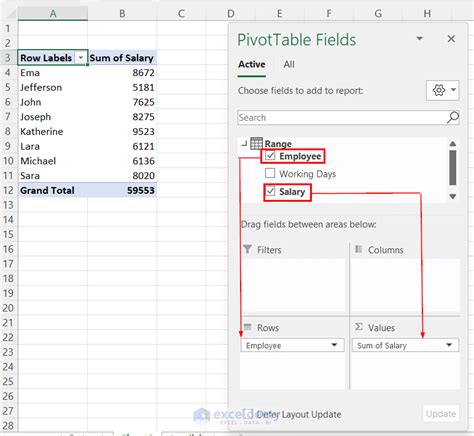Uncheck the Employee field checkbox
The image size is (474, 436).
[x=270, y=155]
